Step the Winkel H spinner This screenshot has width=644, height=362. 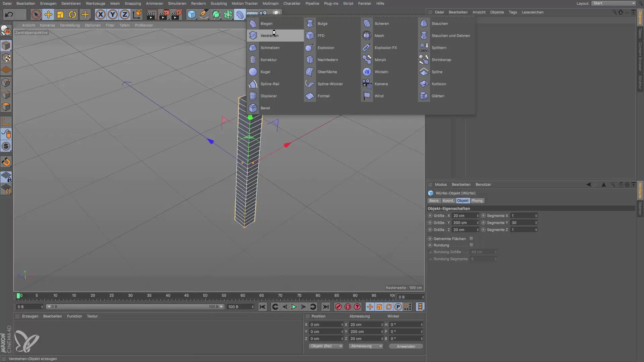[x=422, y=324]
